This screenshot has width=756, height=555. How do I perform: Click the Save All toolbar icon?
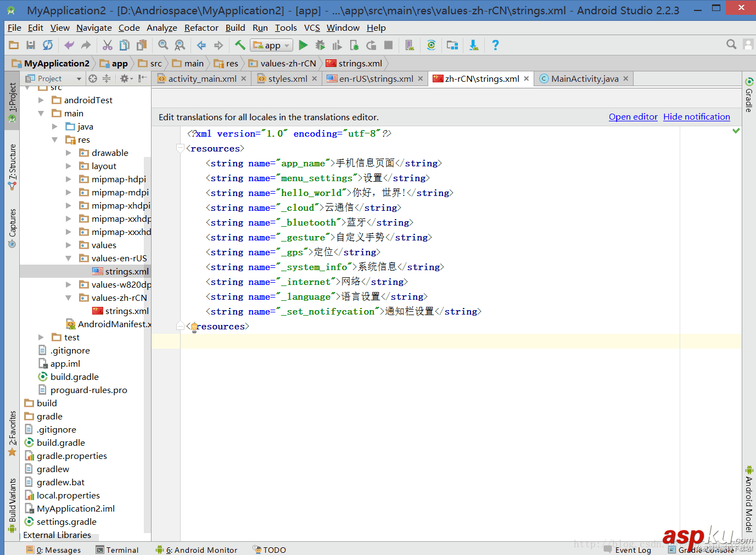[x=31, y=45]
